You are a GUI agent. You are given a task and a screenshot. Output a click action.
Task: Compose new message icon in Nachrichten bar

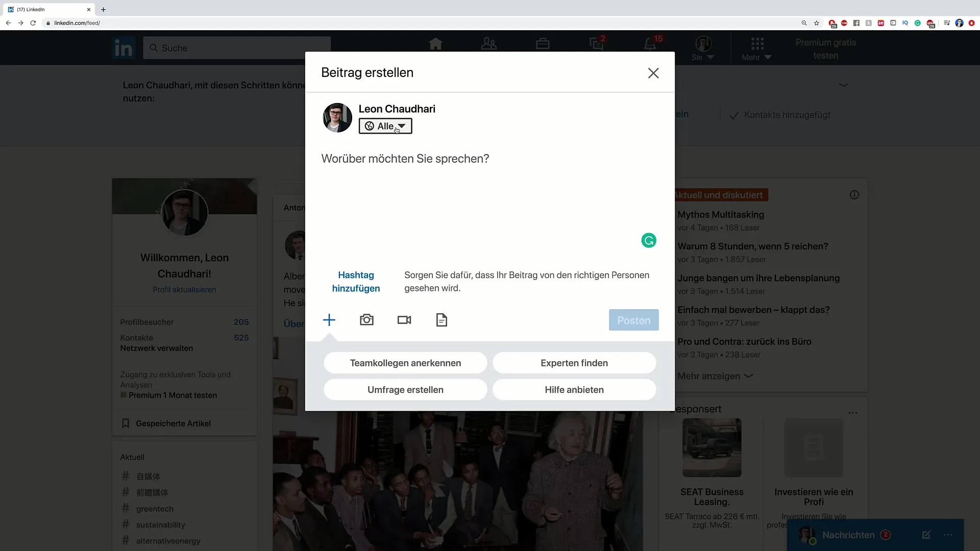[x=926, y=535]
